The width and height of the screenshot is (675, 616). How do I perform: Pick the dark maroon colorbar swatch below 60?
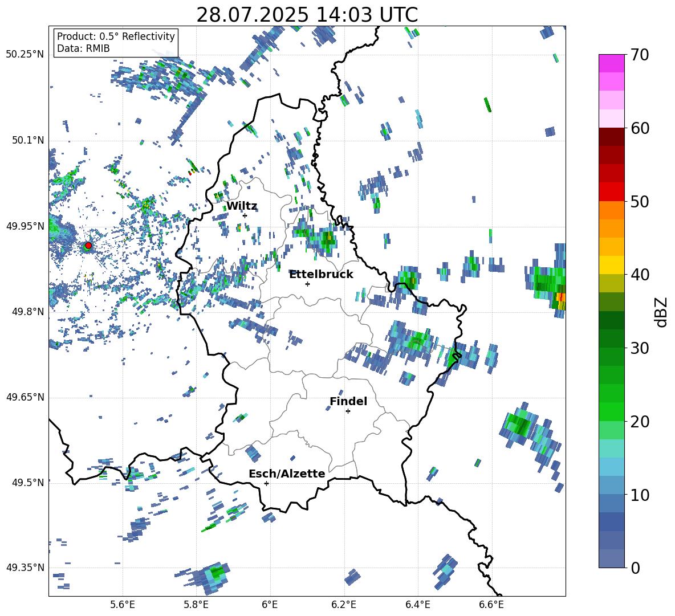click(x=611, y=137)
